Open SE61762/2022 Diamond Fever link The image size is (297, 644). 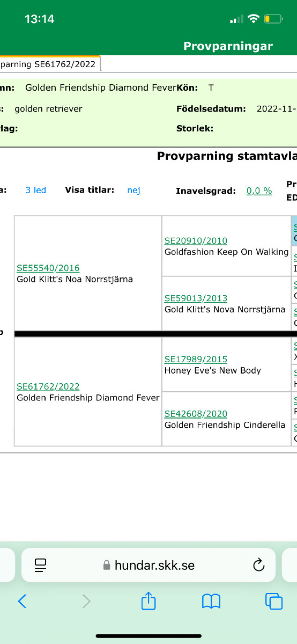click(x=48, y=386)
